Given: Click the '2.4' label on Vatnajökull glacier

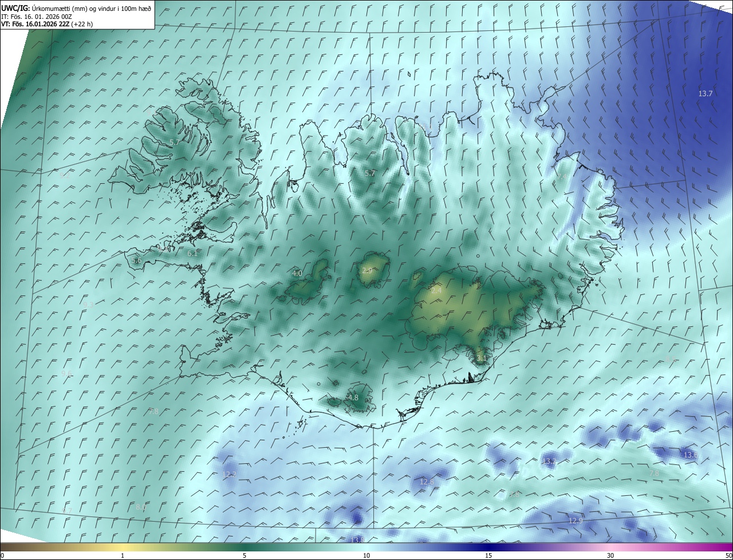Looking at the screenshot, I should [436, 291].
